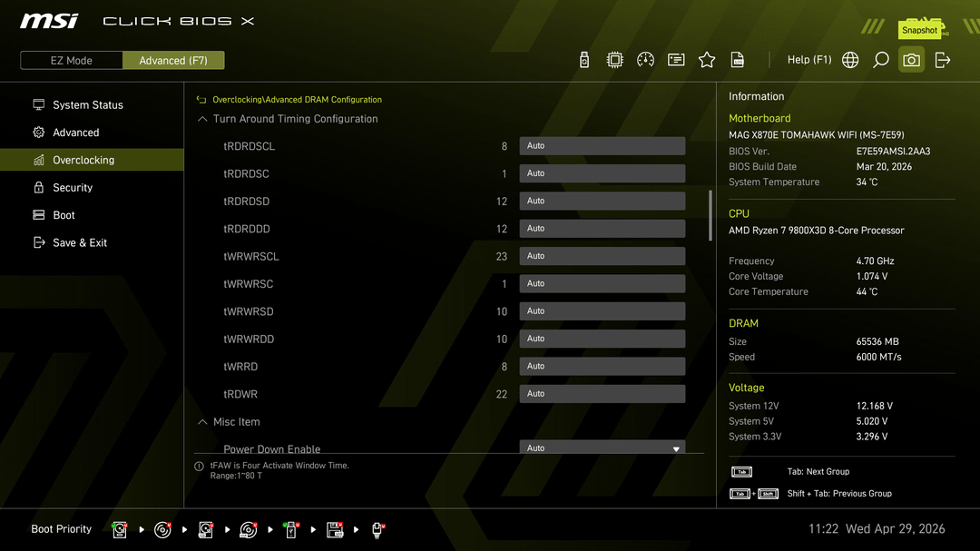The width and height of the screenshot is (980, 551).
Task: Take a snapshot with the camera icon
Action: click(911, 60)
